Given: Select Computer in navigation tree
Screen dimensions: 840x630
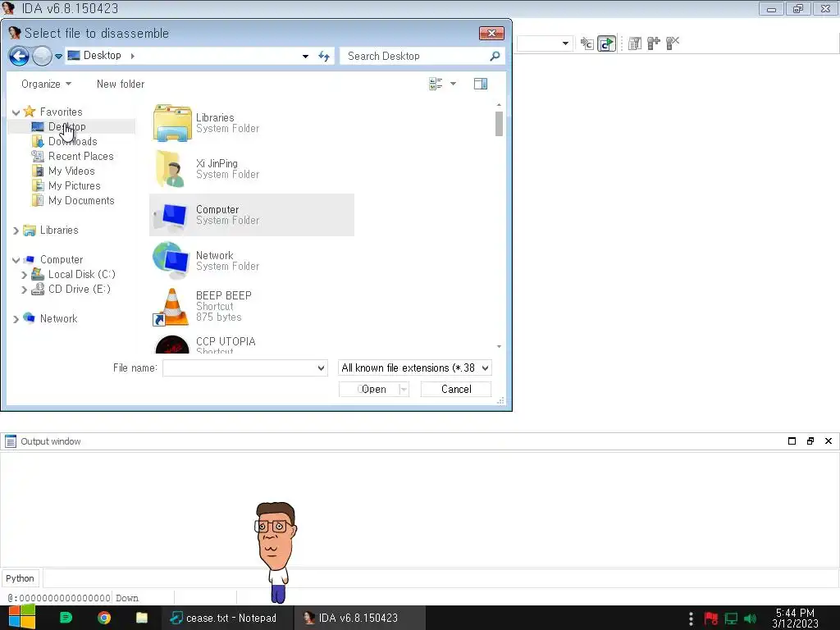Looking at the screenshot, I should pos(62,259).
